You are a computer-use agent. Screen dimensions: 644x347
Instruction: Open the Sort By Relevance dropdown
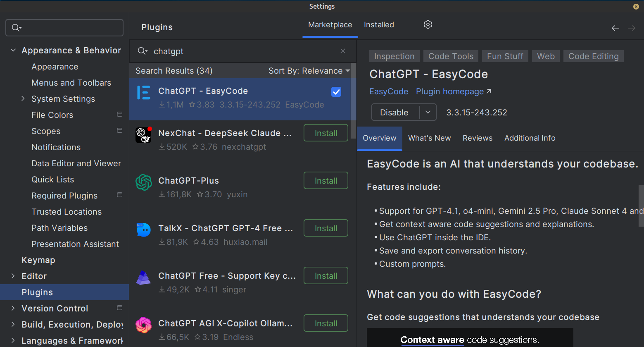(x=309, y=71)
